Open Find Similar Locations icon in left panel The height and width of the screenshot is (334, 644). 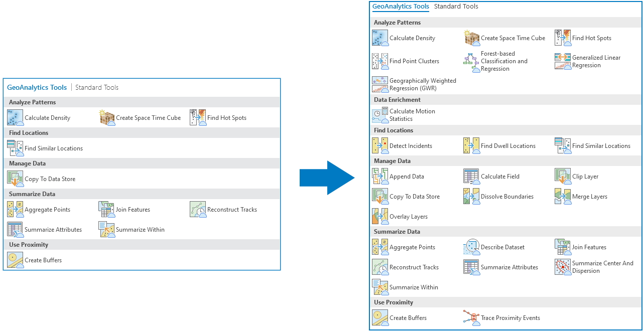15,148
